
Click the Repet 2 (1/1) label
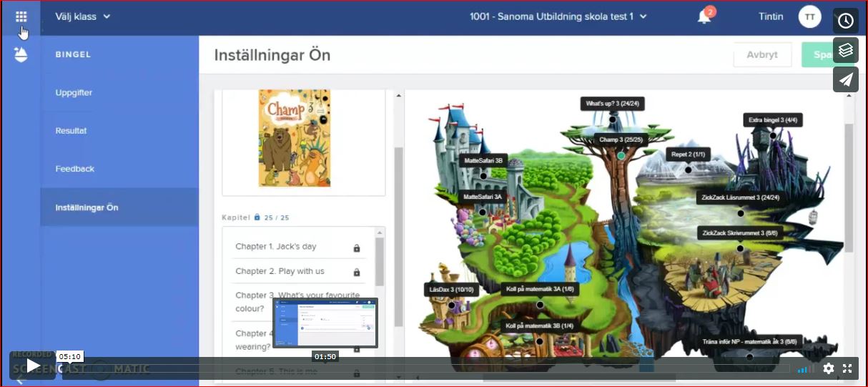point(688,155)
